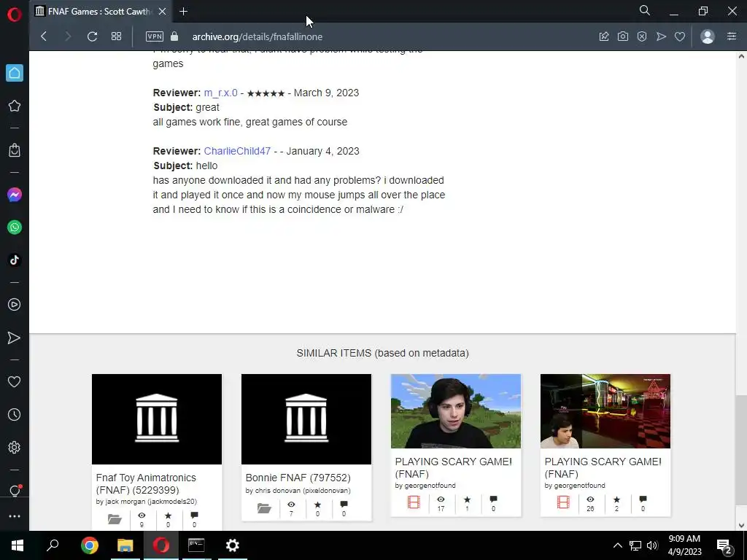This screenshot has width=747, height=560.
Task: Open TikTok in the sidebar
Action: point(15,260)
